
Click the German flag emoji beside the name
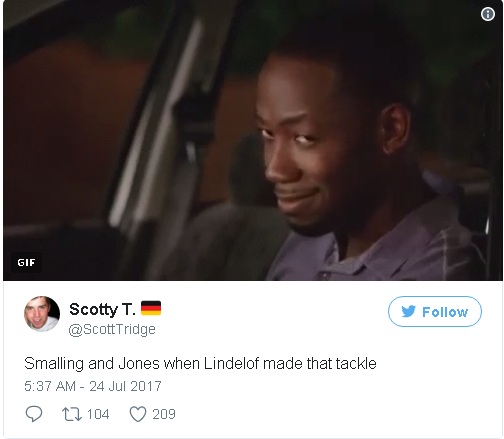point(151,308)
